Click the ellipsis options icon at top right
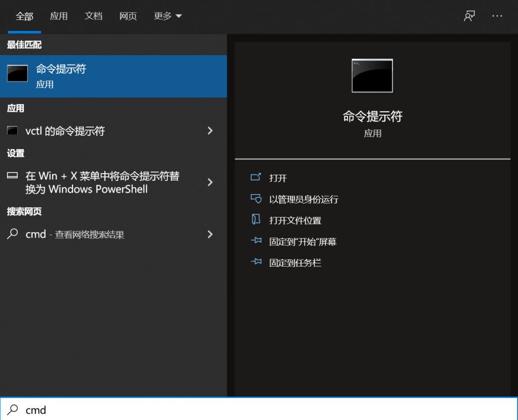 coord(497,16)
